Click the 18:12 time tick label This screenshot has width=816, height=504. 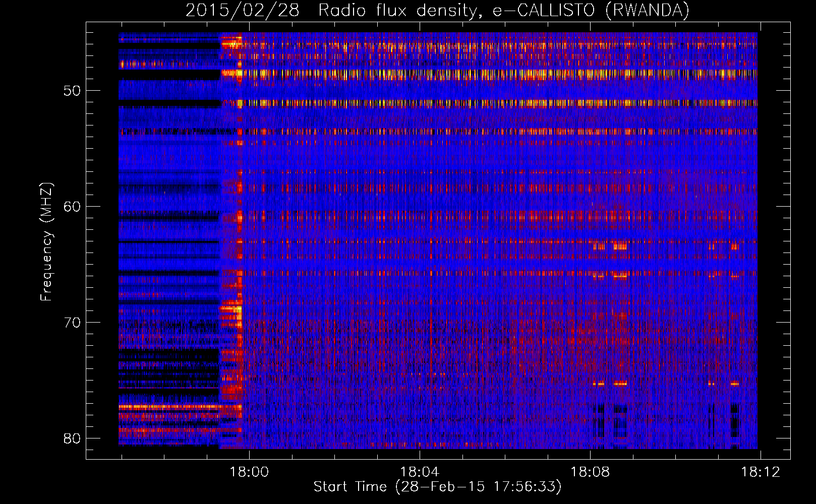pos(761,472)
